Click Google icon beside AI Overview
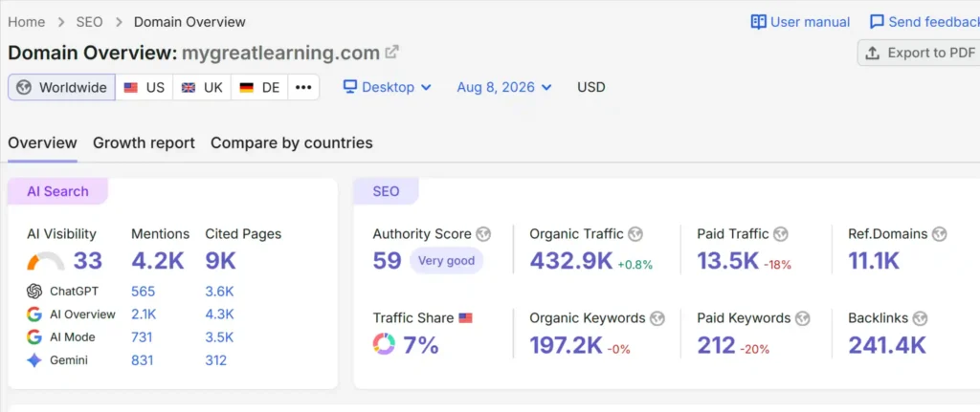980x412 pixels. click(34, 314)
